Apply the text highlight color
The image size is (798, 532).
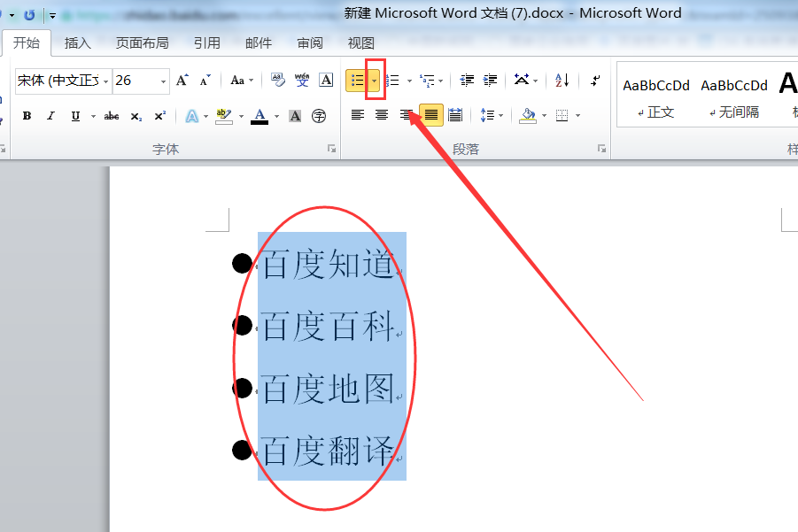click(x=224, y=116)
